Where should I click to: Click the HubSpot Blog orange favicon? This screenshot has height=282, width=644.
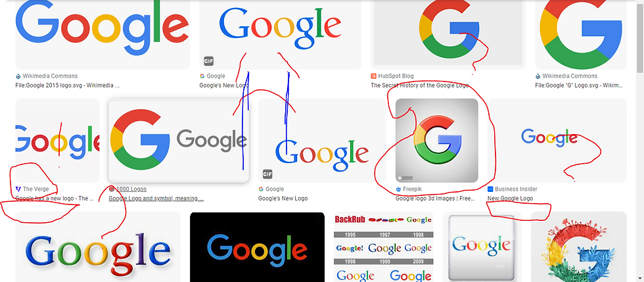coord(373,76)
